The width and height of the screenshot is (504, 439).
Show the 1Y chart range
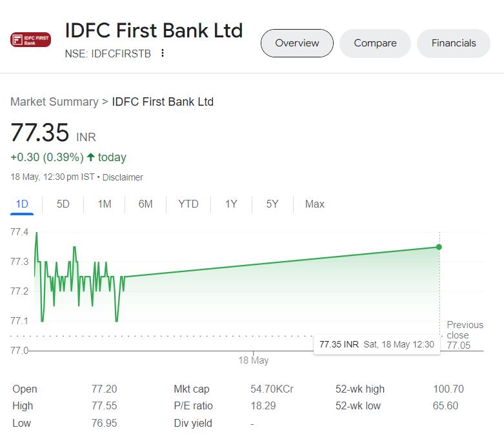tap(231, 204)
